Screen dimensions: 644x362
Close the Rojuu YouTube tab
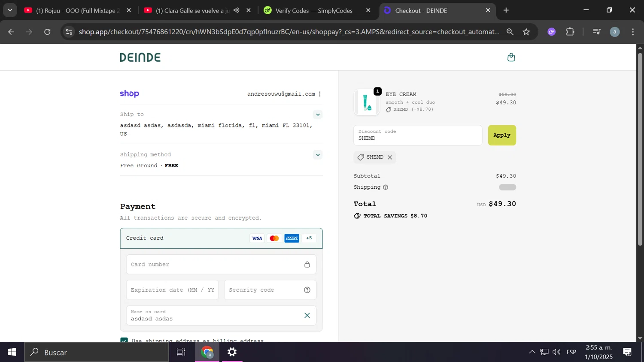[x=129, y=10]
